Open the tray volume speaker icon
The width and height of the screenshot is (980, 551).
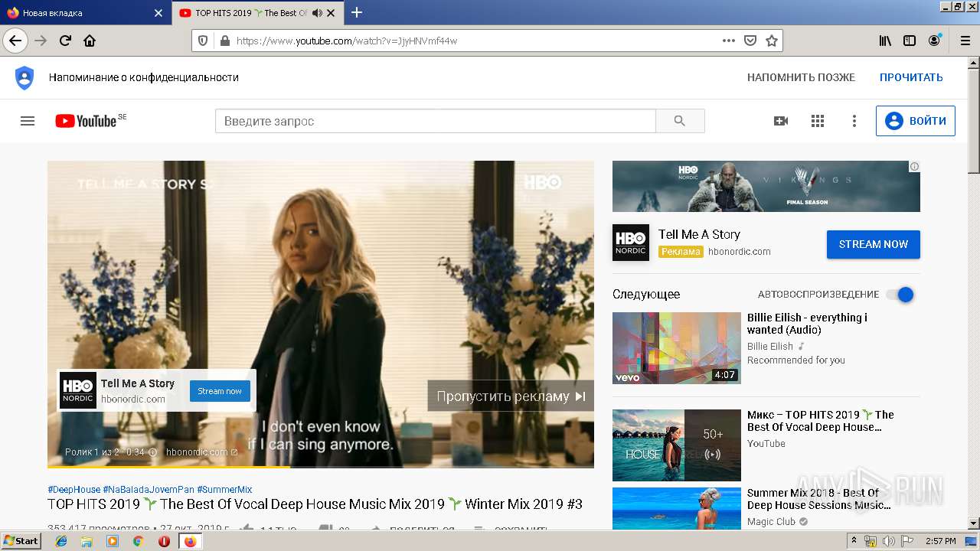click(889, 541)
